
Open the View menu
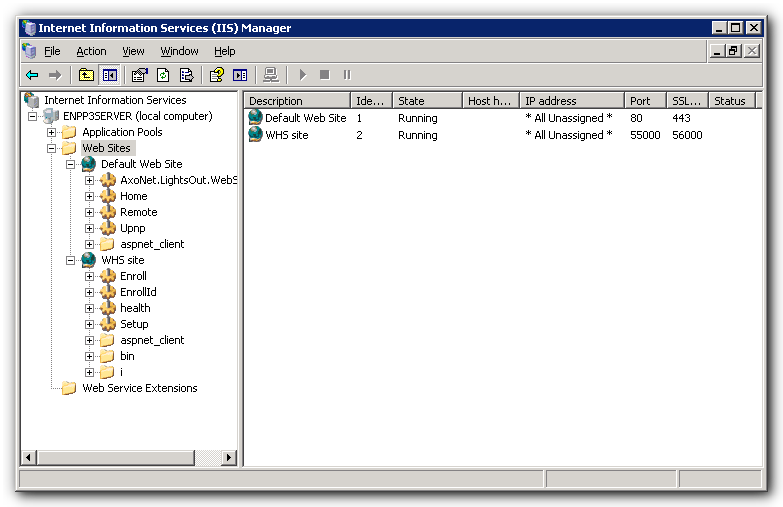pyautogui.click(x=133, y=51)
